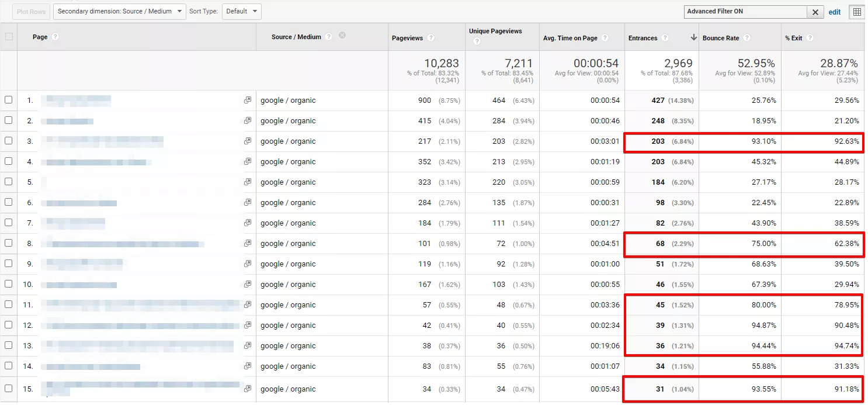Click help icon next to Bounce Rate
Screen dimensions: 868x405
tap(747, 38)
